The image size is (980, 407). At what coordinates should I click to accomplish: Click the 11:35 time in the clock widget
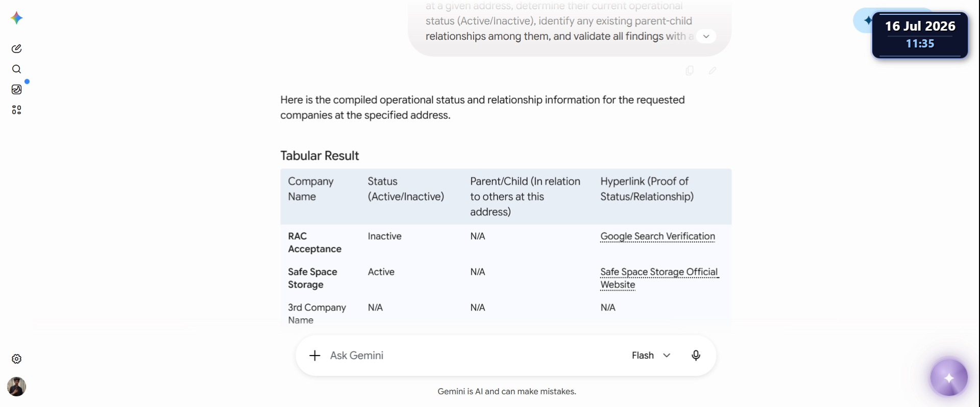(x=920, y=44)
